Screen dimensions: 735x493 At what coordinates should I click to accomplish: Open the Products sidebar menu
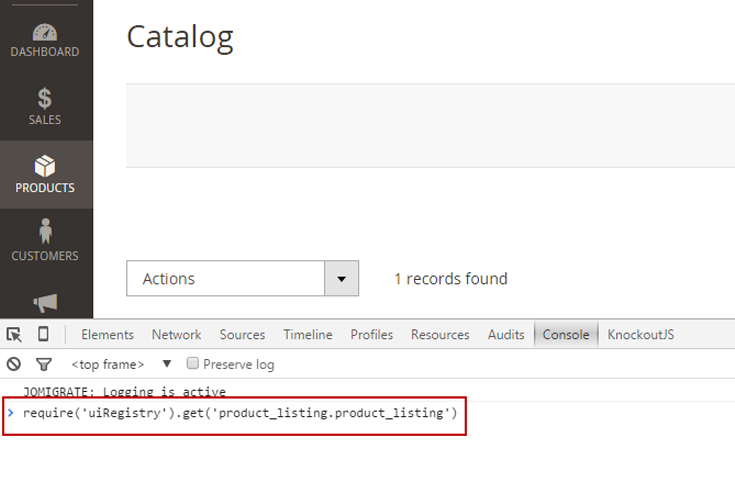(45, 174)
